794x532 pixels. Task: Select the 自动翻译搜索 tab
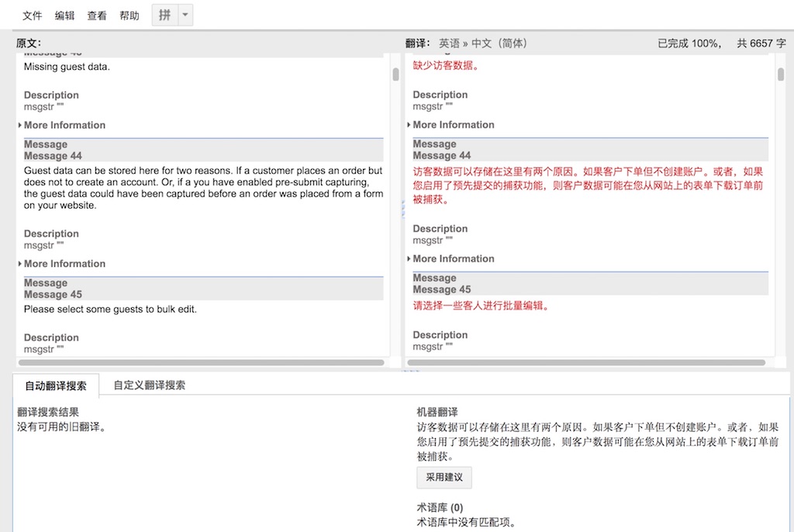[x=56, y=385]
